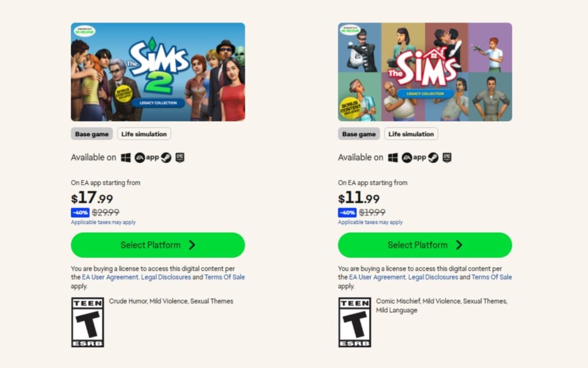
Task: Click the ESRB Teen rating for The Sims
Action: pyautogui.click(x=354, y=321)
